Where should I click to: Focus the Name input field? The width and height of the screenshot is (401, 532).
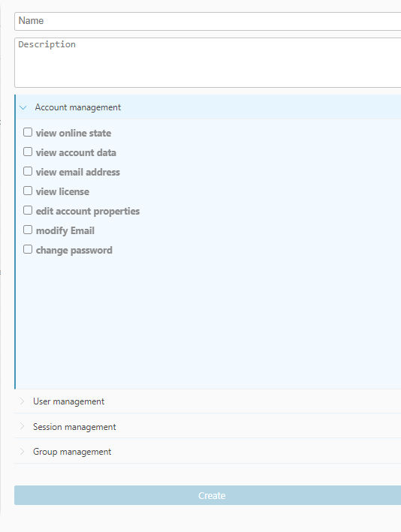pos(208,21)
